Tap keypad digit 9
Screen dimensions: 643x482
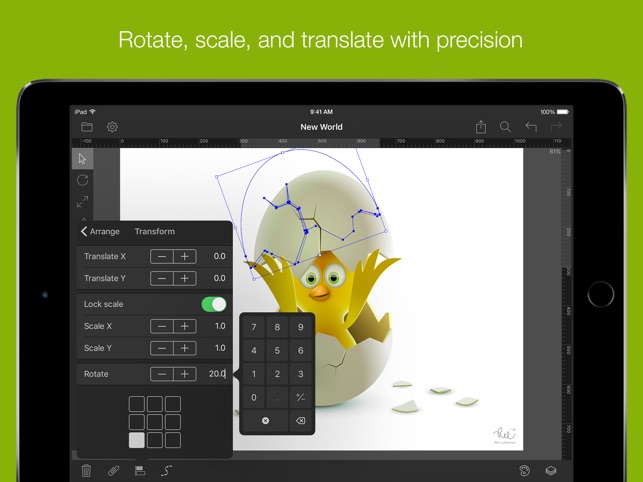coord(301,327)
